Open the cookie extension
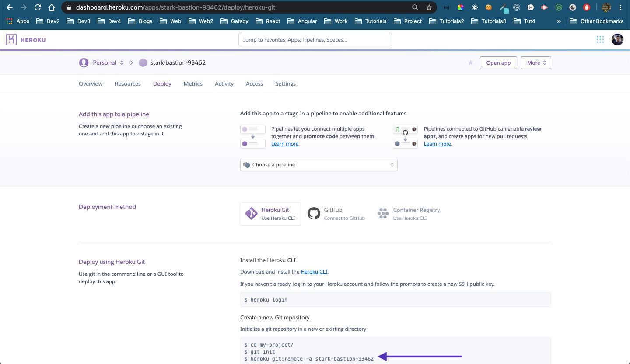 (489, 7)
